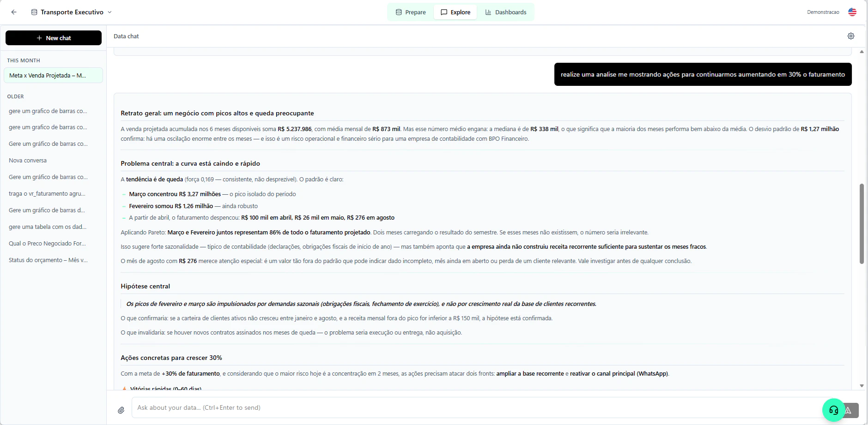The height and width of the screenshot is (425, 868).
Task: Click the document icon on Prepare tab
Action: tap(400, 12)
